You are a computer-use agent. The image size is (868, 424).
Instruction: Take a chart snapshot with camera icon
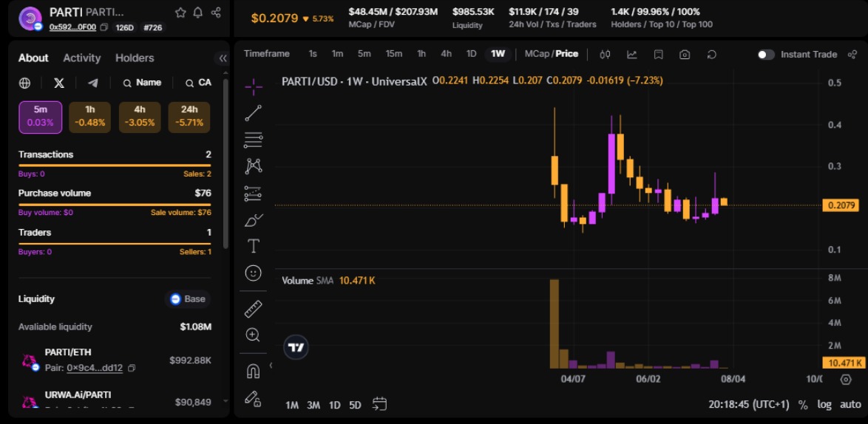click(685, 54)
